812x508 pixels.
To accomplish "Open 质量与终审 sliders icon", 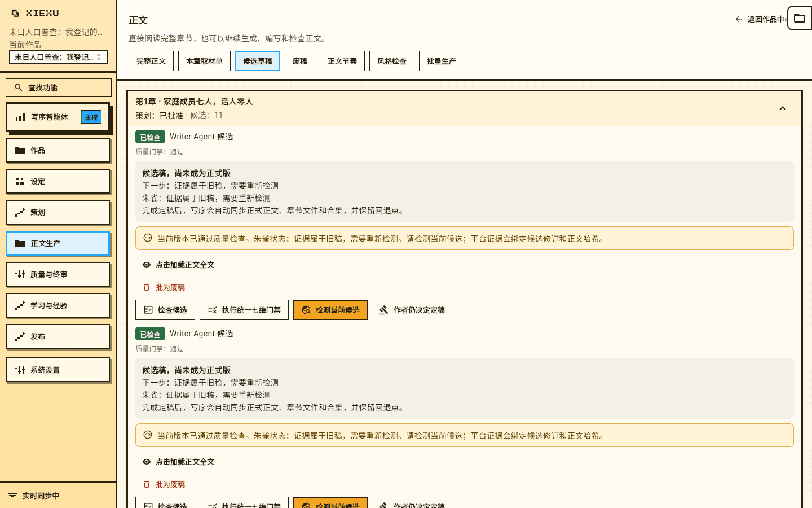I will (x=20, y=274).
